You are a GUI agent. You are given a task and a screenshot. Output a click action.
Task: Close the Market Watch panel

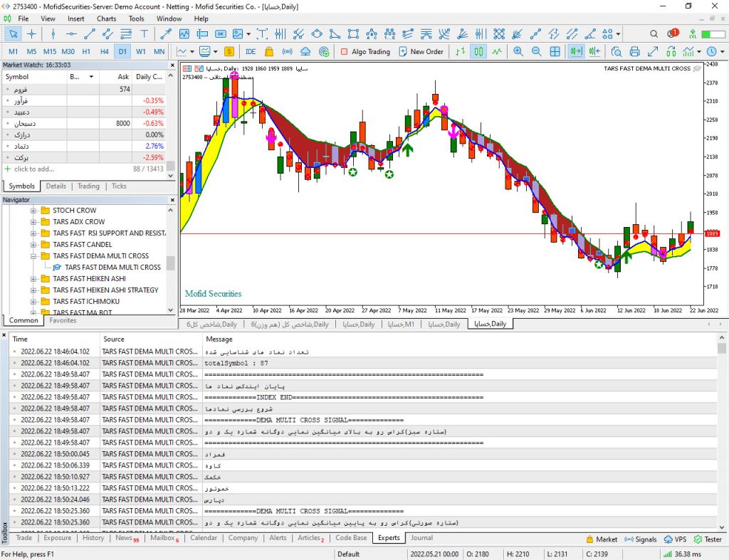pyautogui.click(x=172, y=65)
